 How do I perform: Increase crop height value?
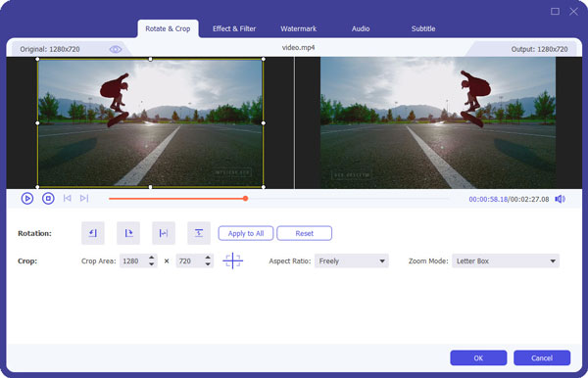pos(208,258)
